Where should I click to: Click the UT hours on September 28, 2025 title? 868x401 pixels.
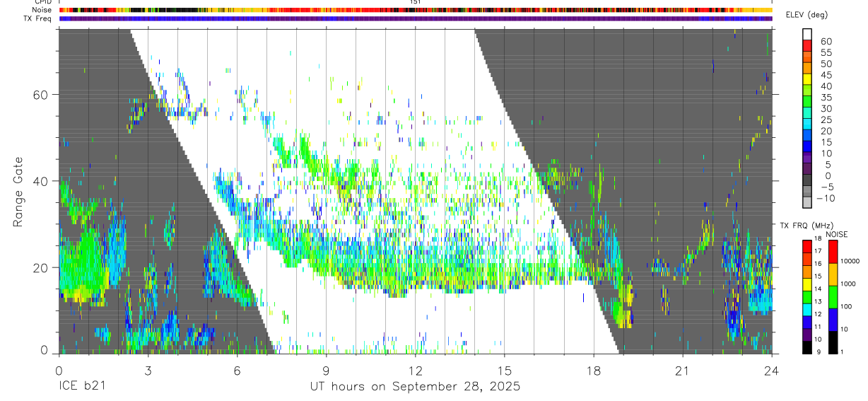coord(415,387)
